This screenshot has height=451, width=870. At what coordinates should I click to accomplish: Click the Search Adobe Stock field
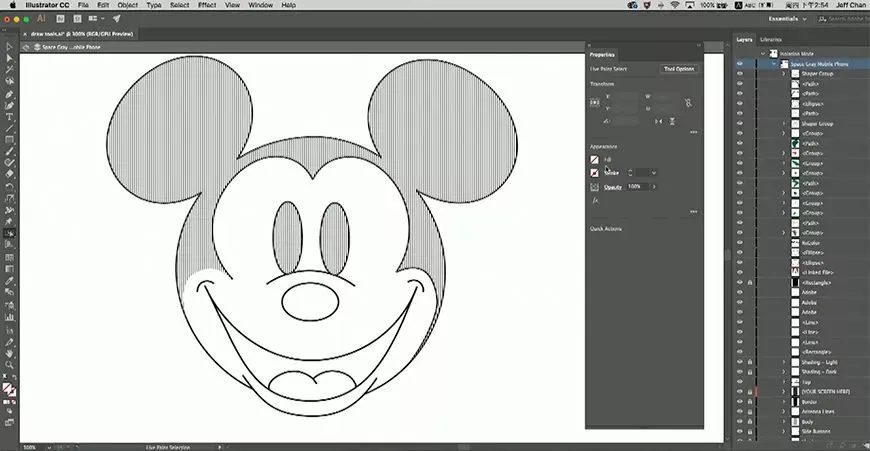[843, 19]
